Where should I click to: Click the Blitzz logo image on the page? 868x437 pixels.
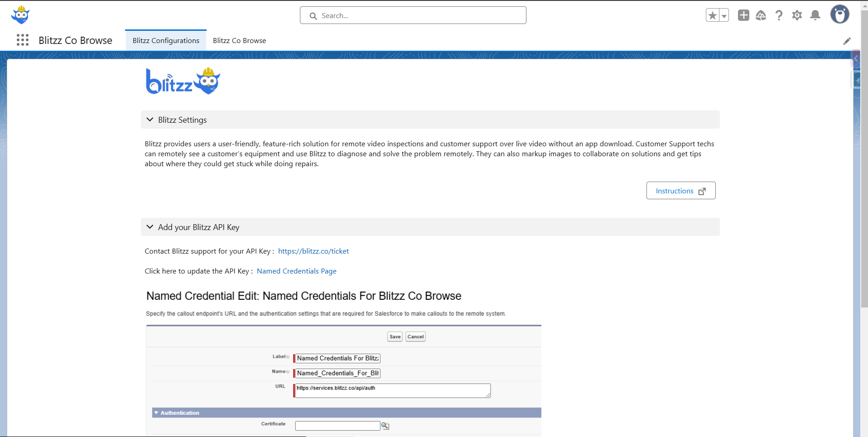[183, 81]
